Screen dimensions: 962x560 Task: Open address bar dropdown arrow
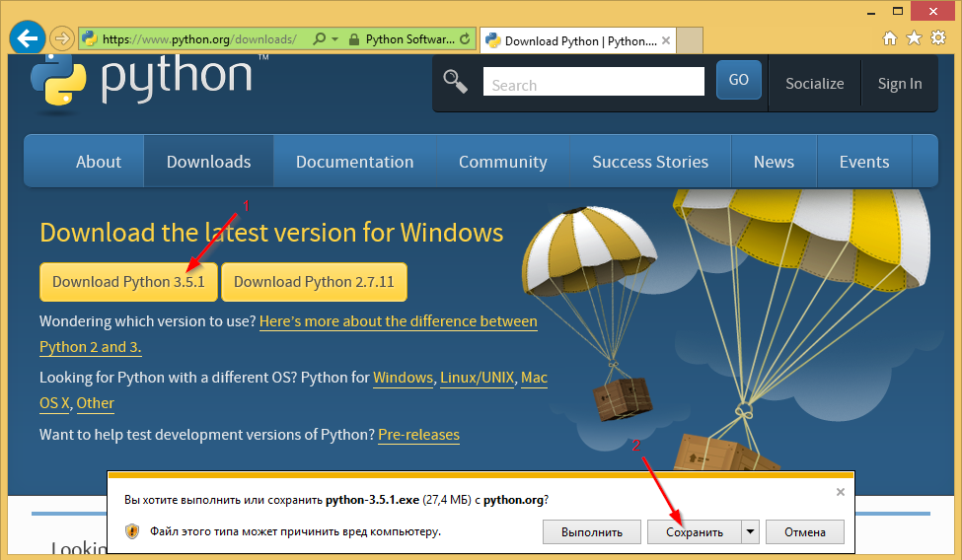(335, 39)
